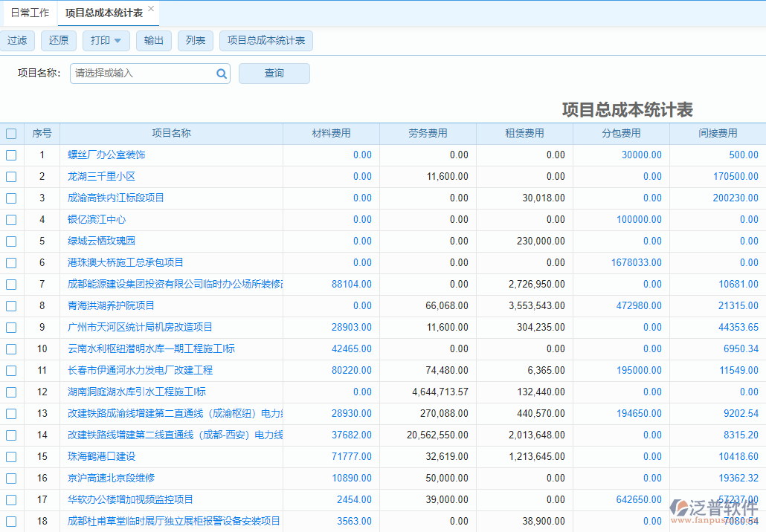Click the magnifier search icon in project name field

(x=221, y=73)
